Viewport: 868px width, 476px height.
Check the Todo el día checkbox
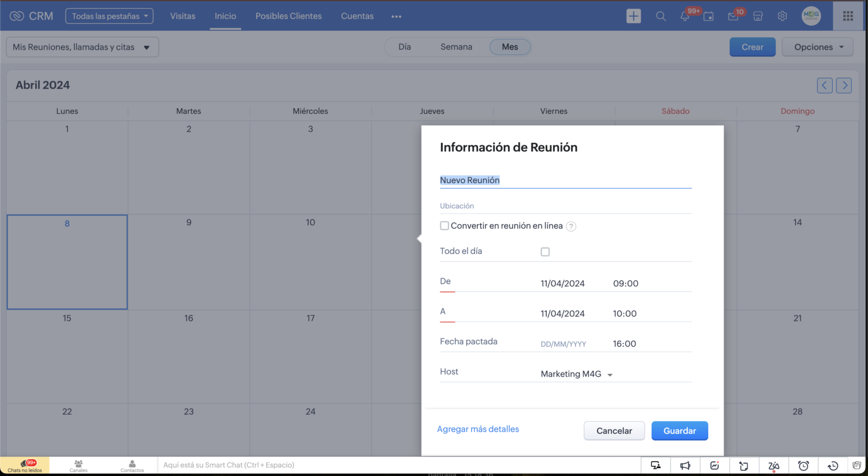click(x=545, y=252)
